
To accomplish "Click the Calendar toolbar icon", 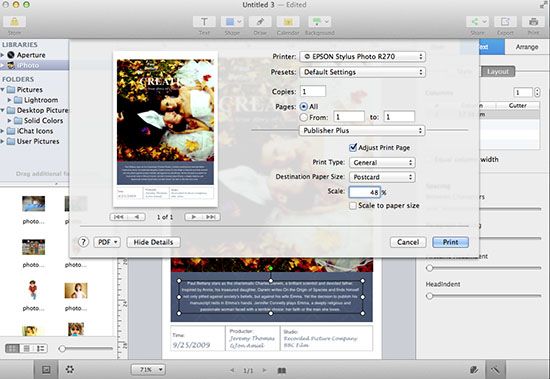I will pyautogui.click(x=288, y=22).
